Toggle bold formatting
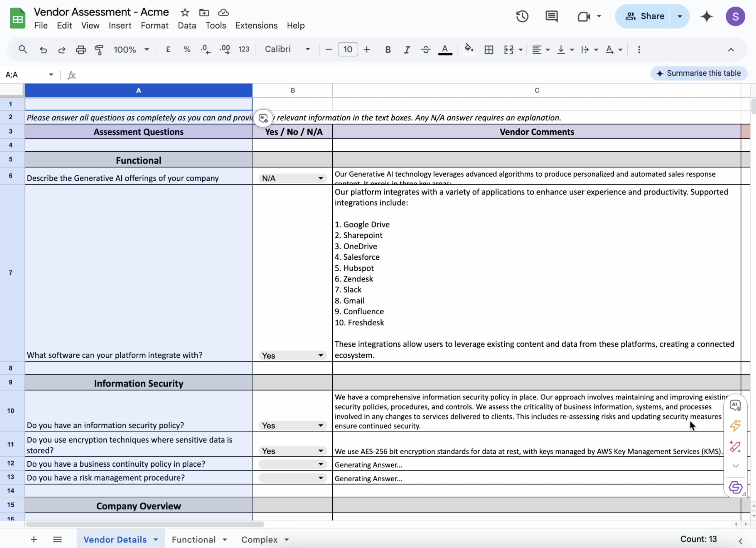756x548 pixels. click(388, 50)
